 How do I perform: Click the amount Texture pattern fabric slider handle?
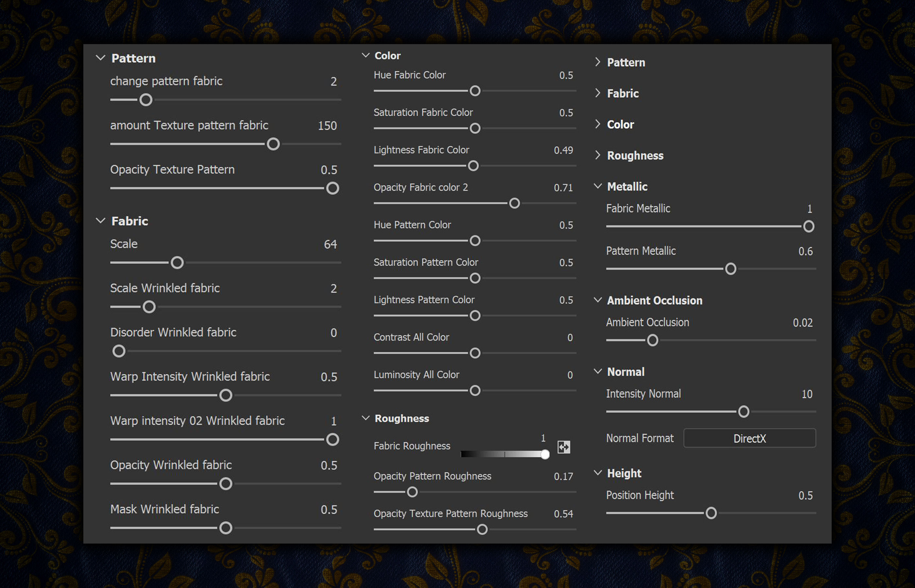click(273, 144)
